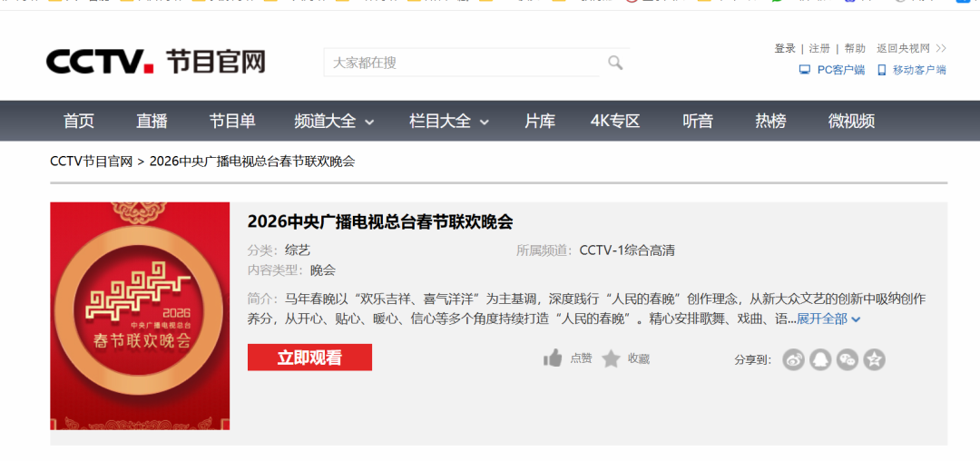Viewport: 980px width, 461px height.
Task: Click CCTV节目官网 breadcrumb link
Action: 92,162
